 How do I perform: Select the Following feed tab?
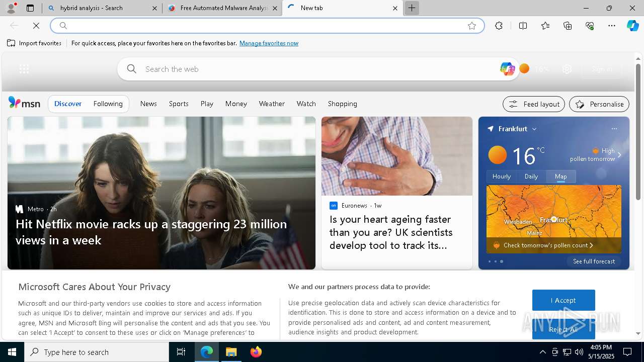tap(108, 104)
